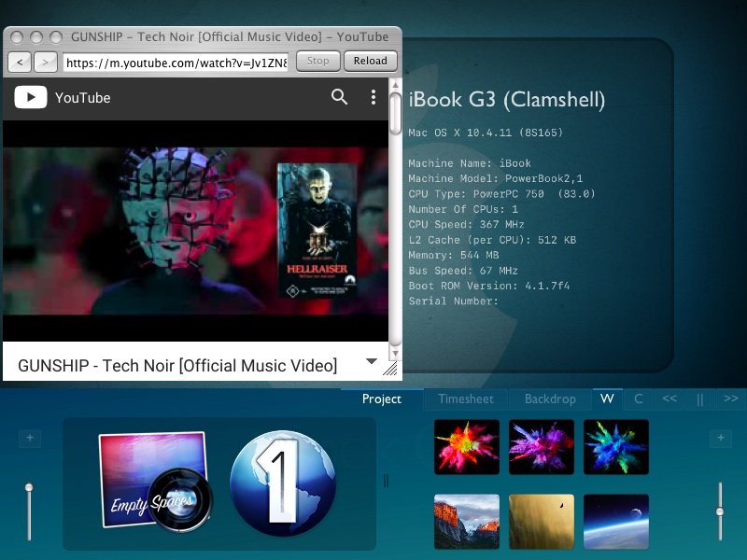Click the Memory: 544 MB line
Screen dimensions: 747x560
coord(454,255)
